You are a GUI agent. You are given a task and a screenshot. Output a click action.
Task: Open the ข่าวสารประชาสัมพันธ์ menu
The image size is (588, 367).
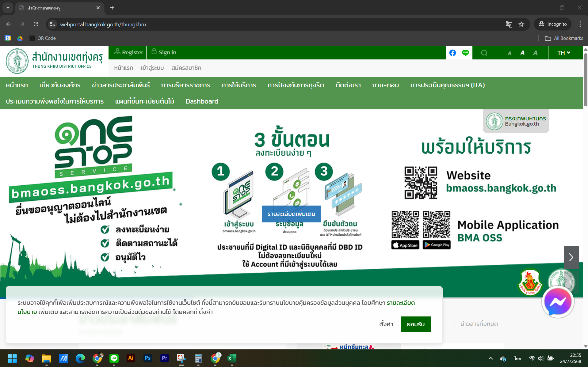[x=121, y=85]
